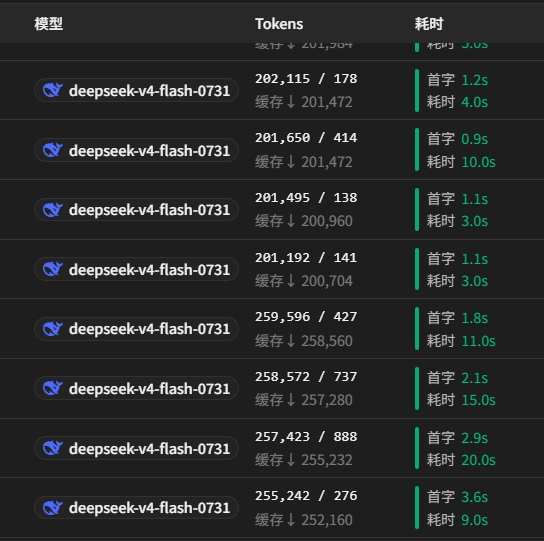Click 首字 3.6s latency value

click(x=457, y=497)
